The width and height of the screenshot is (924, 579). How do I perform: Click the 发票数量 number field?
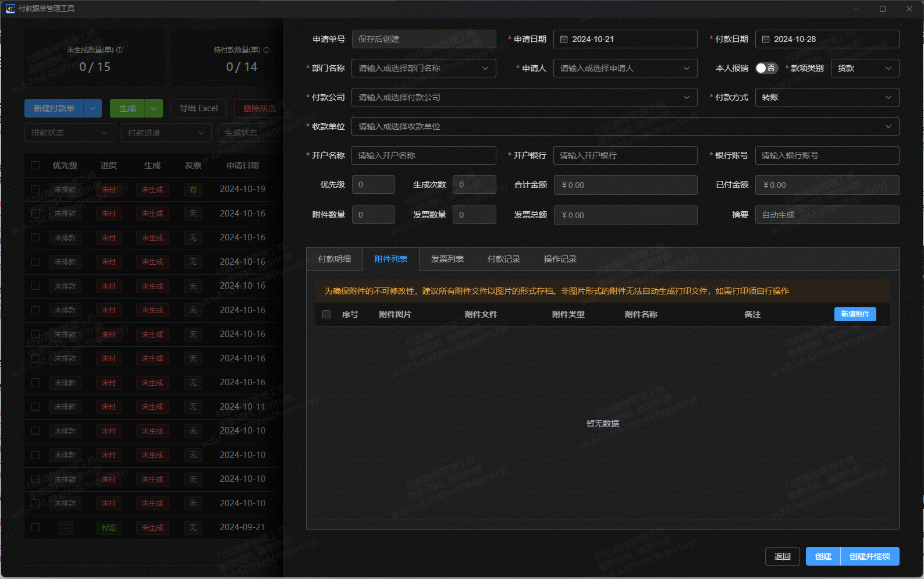pos(474,215)
